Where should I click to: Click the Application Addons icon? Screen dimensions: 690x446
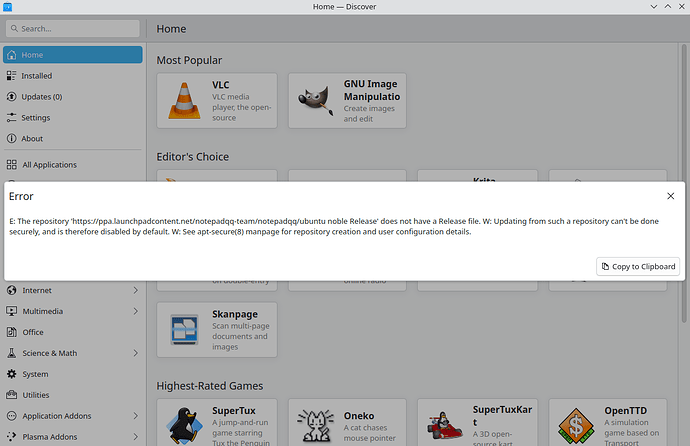point(12,416)
